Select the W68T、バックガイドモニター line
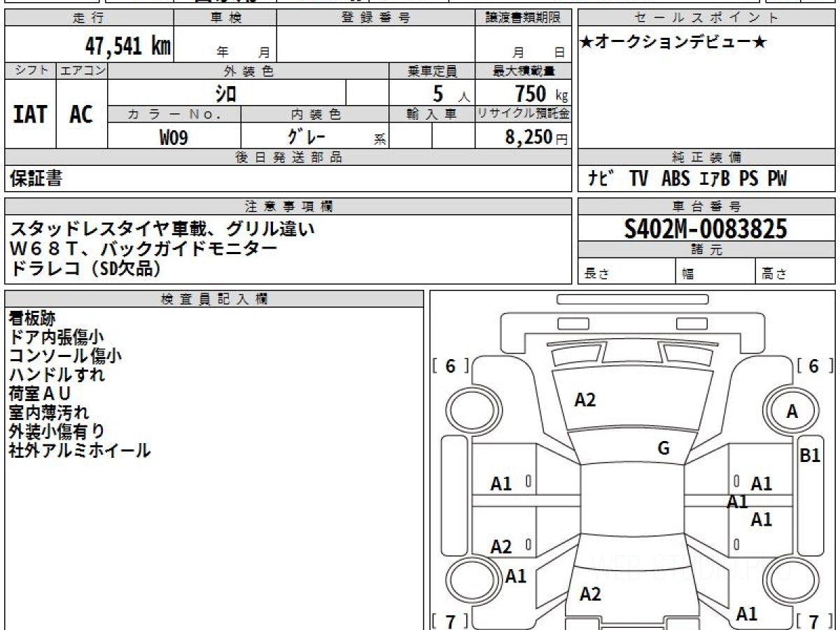The image size is (840, 630). (x=143, y=247)
